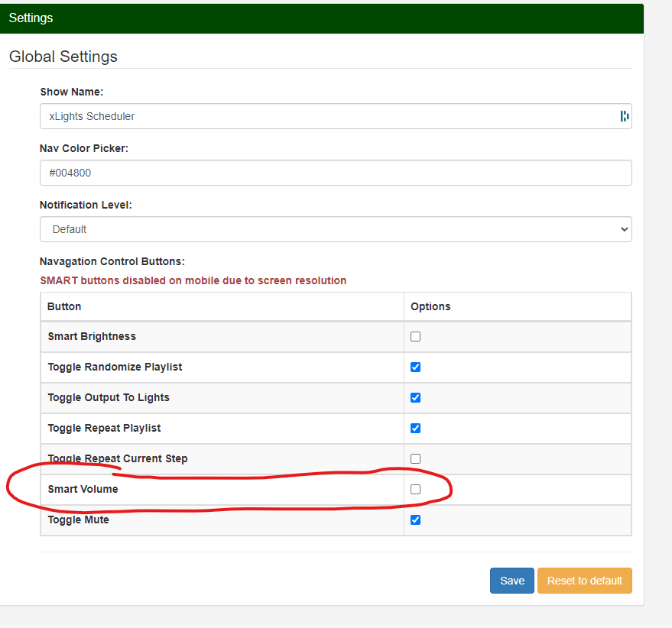The height and width of the screenshot is (628, 672).
Task: Disable the Toggle Mute option
Action: click(x=415, y=520)
